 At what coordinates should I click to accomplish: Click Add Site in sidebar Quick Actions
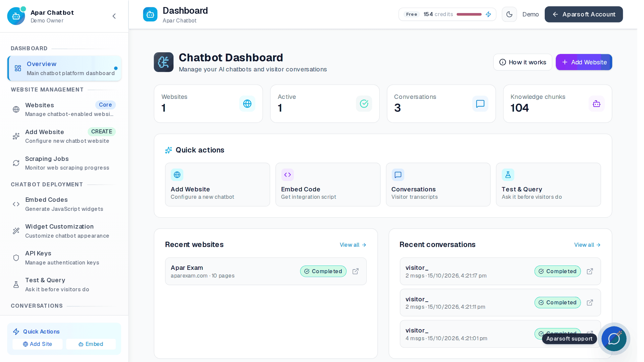[x=38, y=344]
